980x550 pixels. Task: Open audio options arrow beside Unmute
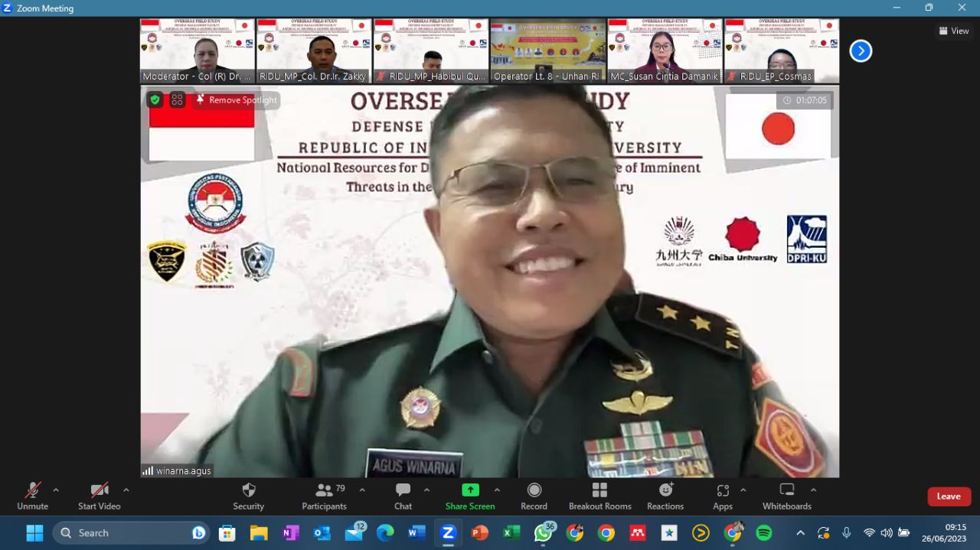56,490
